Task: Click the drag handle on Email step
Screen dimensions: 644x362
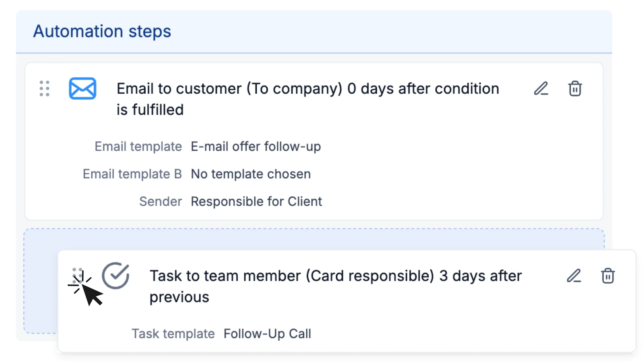Action: (45, 88)
